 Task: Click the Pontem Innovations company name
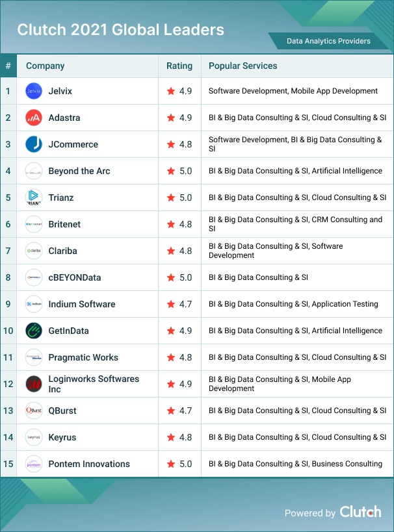coord(89,464)
